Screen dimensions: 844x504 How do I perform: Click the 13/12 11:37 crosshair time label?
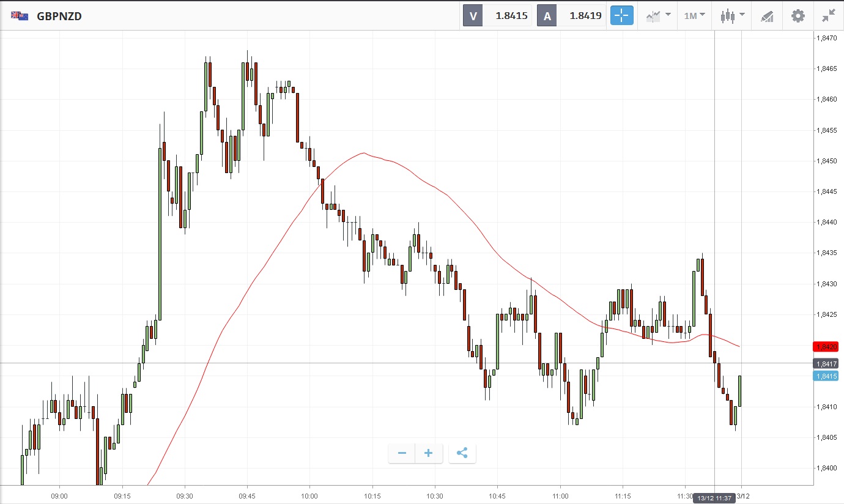tap(714, 498)
